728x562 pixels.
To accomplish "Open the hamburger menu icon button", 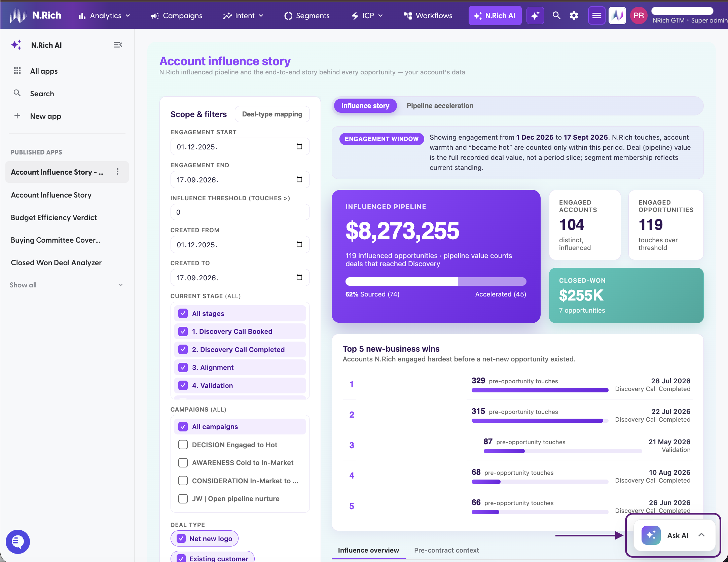I will click(x=596, y=15).
